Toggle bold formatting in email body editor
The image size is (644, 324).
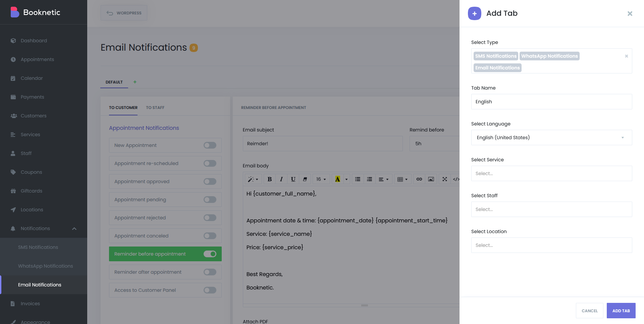(x=269, y=179)
